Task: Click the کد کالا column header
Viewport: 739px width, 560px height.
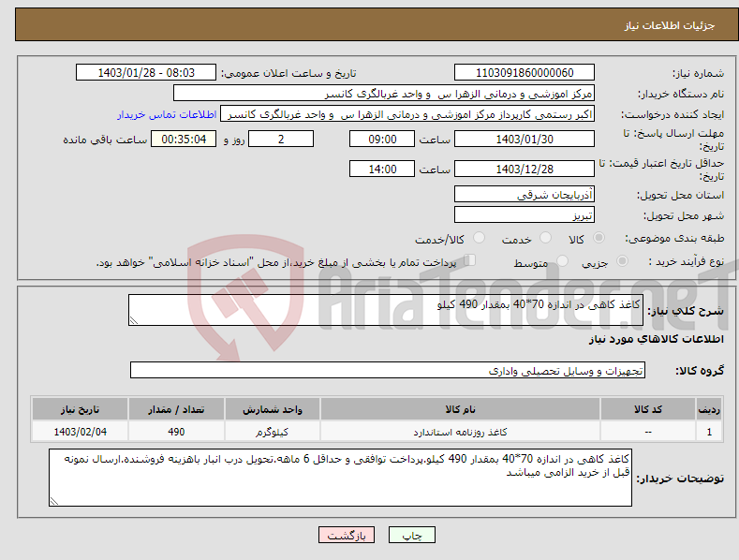Action: click(648, 409)
